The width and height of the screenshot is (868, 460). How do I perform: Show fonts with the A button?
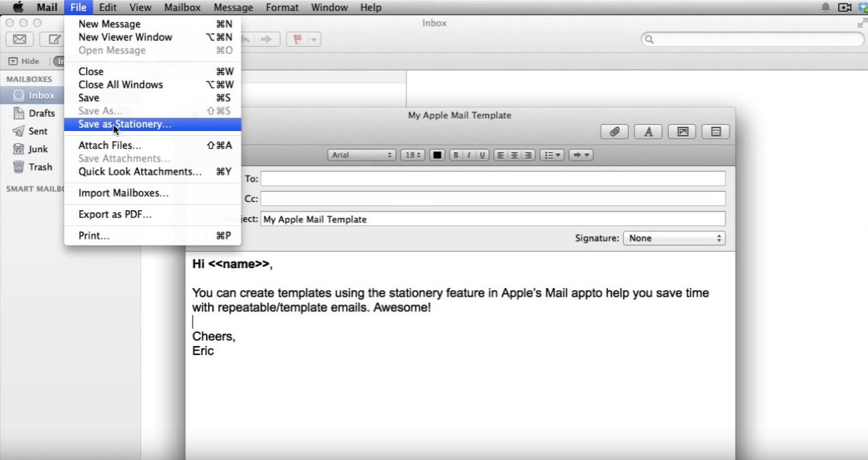pyautogui.click(x=648, y=132)
